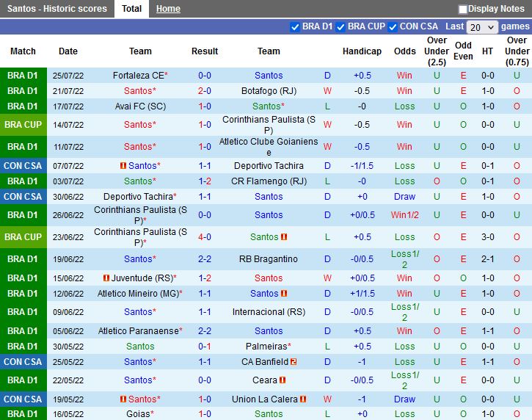Click the Date column header
The image size is (532, 420).
tap(68, 51)
